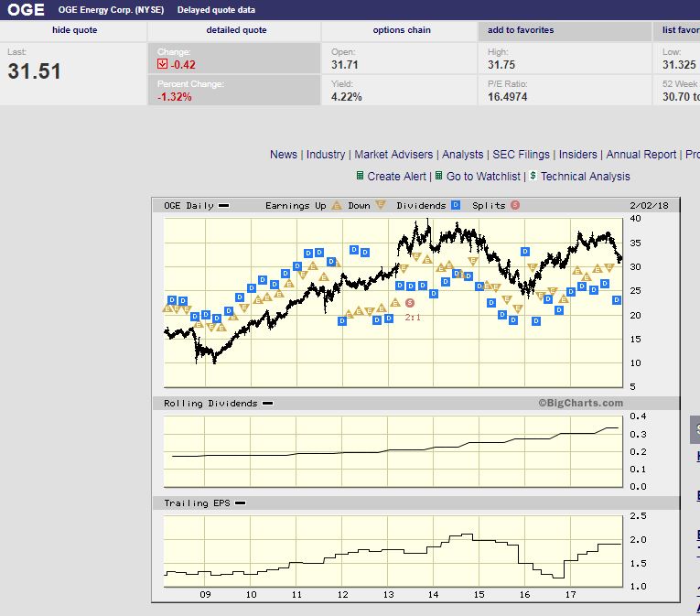The height and width of the screenshot is (616, 700).
Task: Click the dollar Technical Analysis icon
Action: click(x=533, y=176)
